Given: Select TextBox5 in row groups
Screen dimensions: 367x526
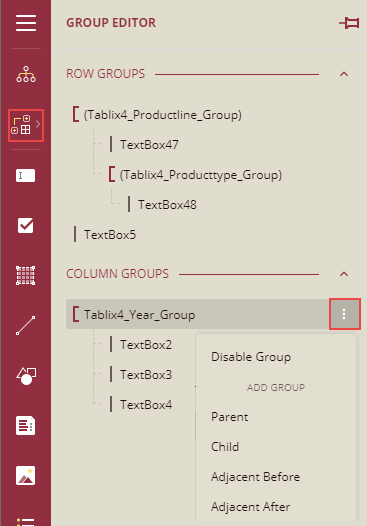Looking at the screenshot, I should pyautogui.click(x=110, y=235).
